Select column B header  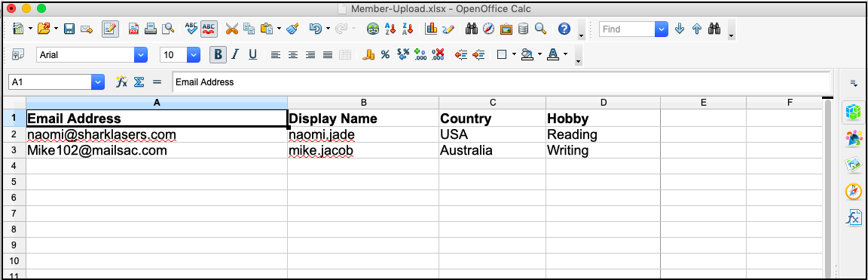point(363,103)
